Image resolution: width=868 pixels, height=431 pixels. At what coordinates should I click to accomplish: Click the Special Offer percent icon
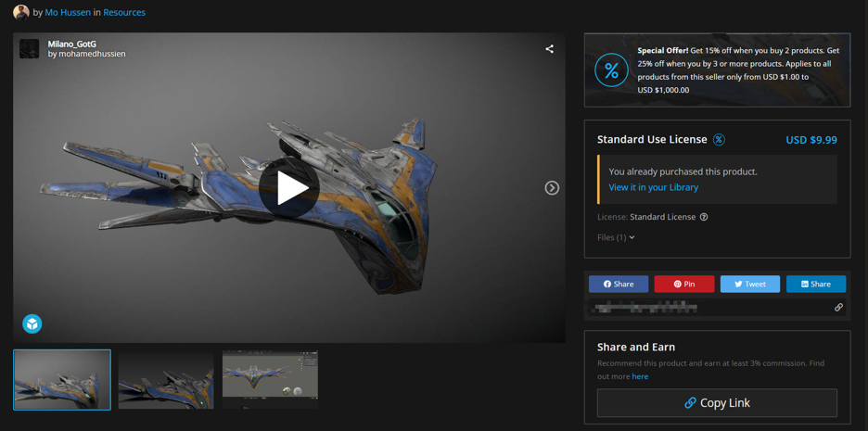coord(611,70)
